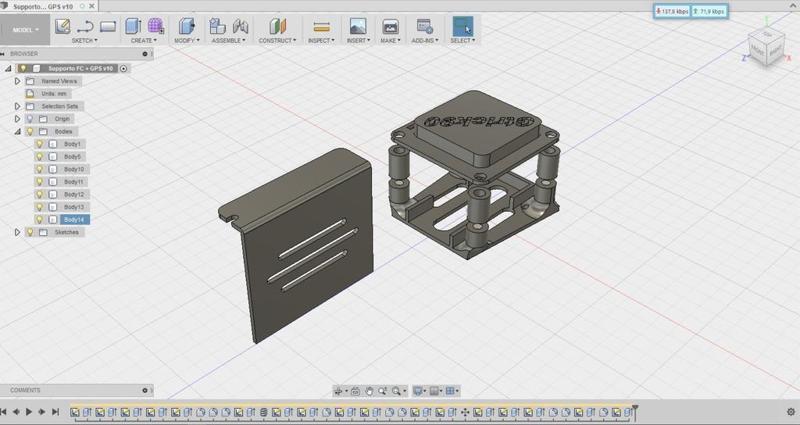
Task: Collapse the Bodies folder
Action: coord(18,131)
